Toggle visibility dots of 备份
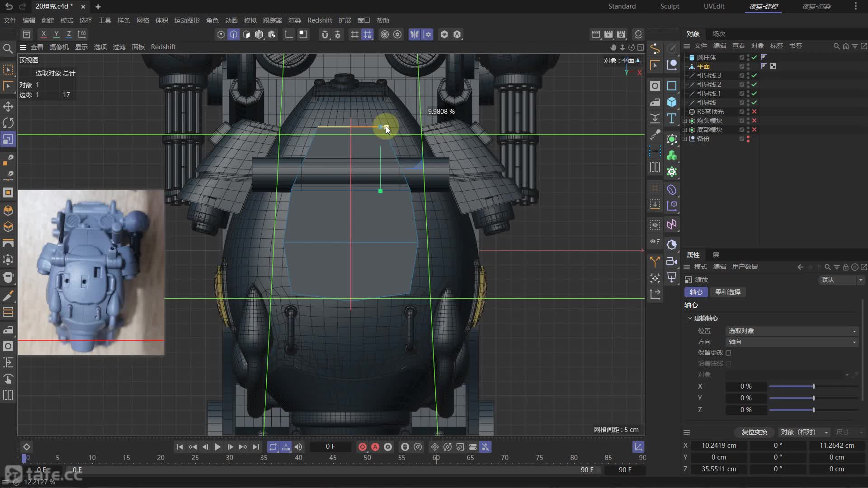 pos(748,139)
